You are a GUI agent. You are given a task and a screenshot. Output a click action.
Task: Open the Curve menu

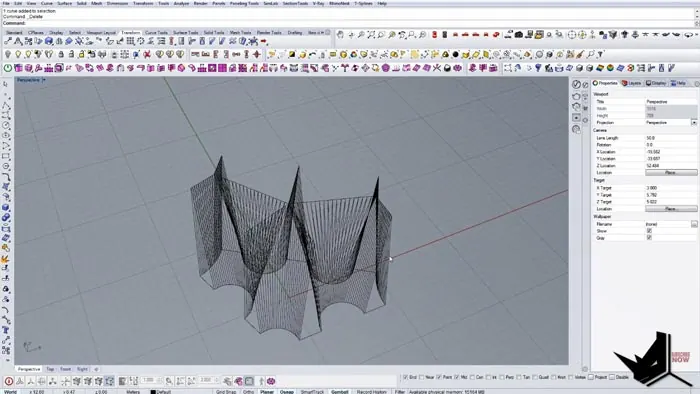(46, 3)
